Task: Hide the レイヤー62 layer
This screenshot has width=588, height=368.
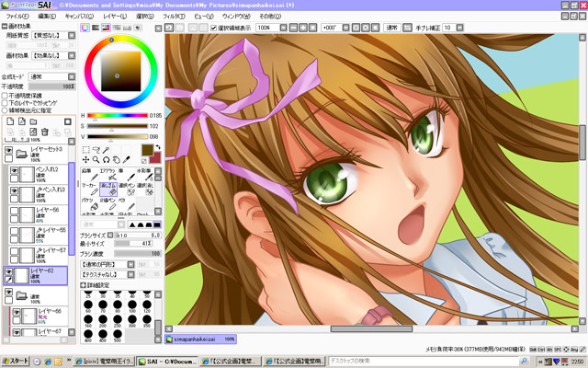Action: click(x=8, y=271)
